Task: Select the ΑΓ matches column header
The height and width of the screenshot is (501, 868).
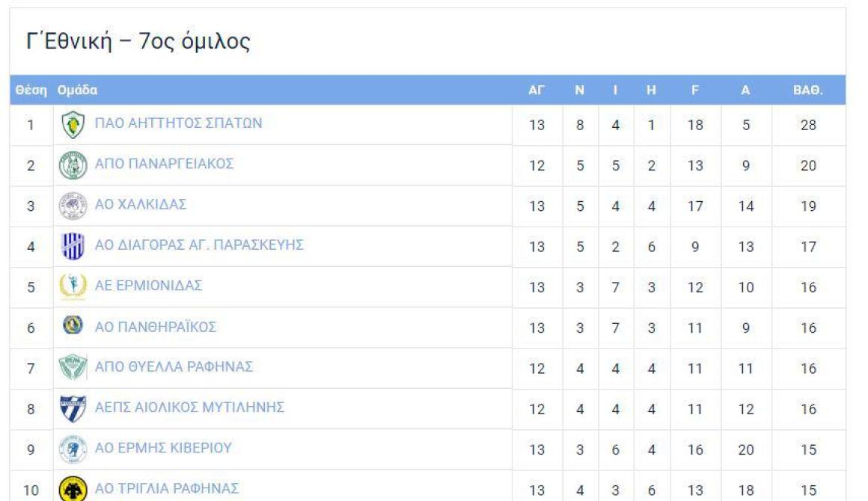Action: click(x=537, y=90)
